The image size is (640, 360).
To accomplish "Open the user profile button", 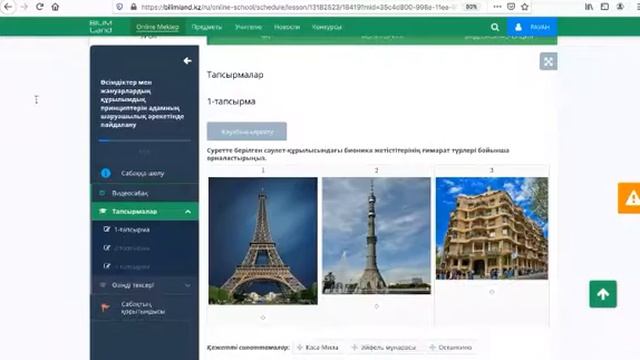I will (x=532, y=27).
